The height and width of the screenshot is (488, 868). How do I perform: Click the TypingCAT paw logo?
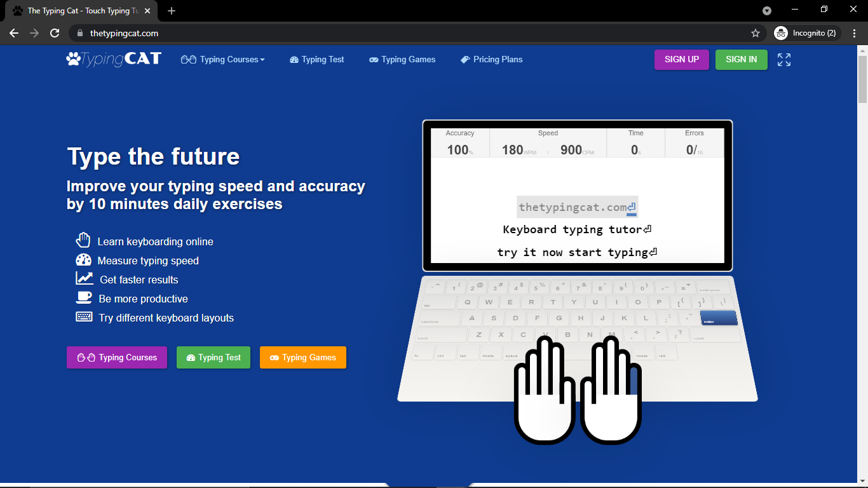(x=114, y=59)
